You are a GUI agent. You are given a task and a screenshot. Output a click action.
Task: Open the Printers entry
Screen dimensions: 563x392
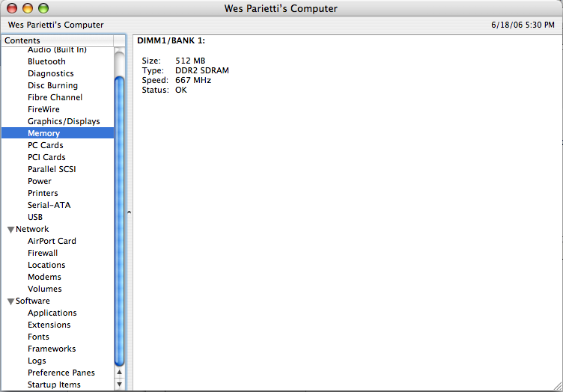[43, 193]
